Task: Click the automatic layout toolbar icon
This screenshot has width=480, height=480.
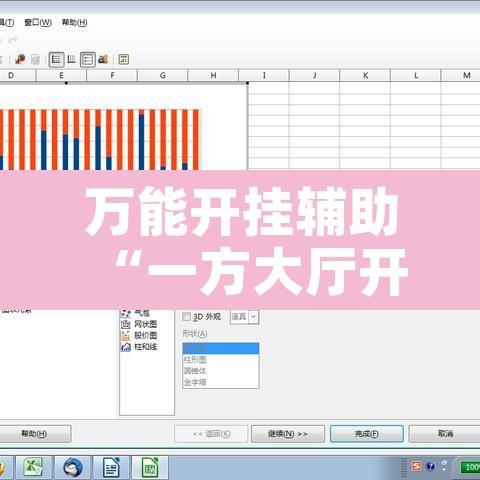Action: click(x=124, y=59)
